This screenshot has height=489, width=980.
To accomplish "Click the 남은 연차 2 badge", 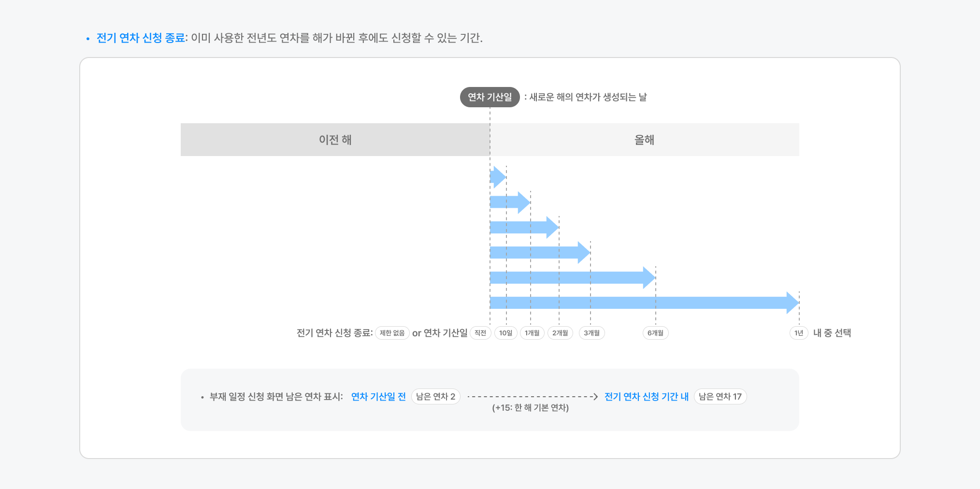I will point(435,397).
